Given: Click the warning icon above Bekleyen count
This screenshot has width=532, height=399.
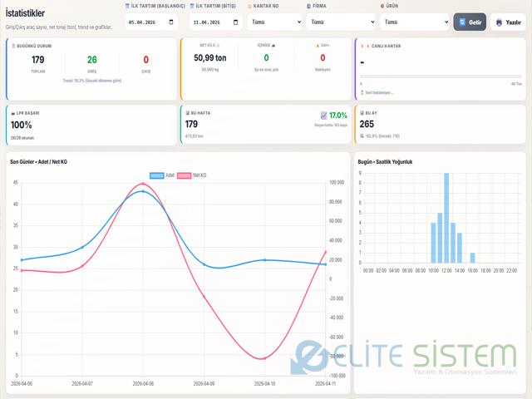Looking at the screenshot, I should pyautogui.click(x=318, y=46).
